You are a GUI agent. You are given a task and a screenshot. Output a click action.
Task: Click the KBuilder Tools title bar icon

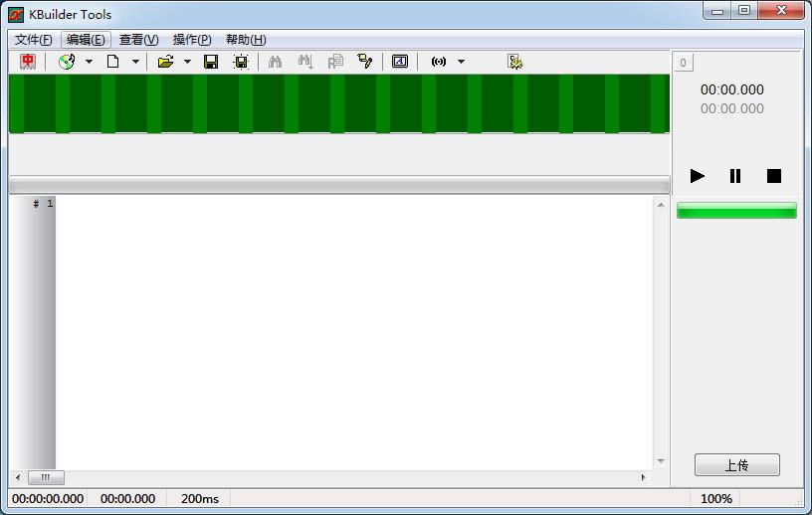[x=16, y=15]
